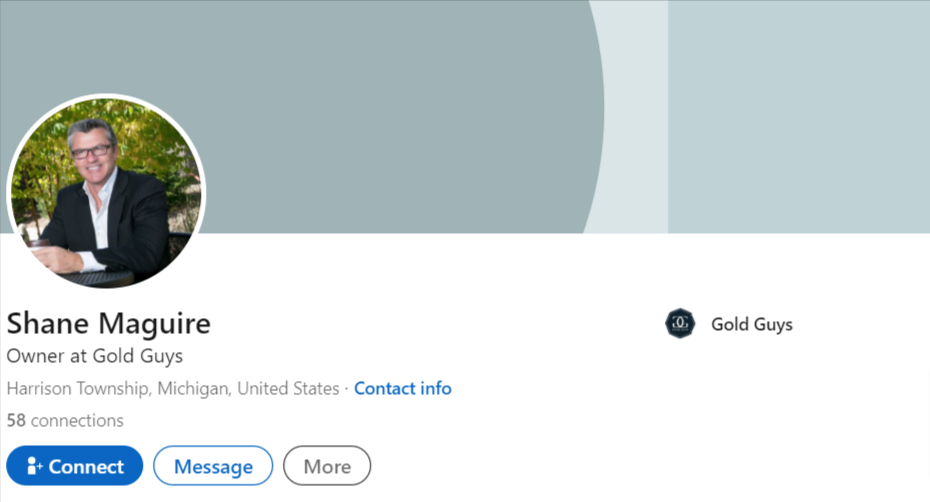The width and height of the screenshot is (930, 502).
Task: Open the Contact info link
Action: (403, 388)
